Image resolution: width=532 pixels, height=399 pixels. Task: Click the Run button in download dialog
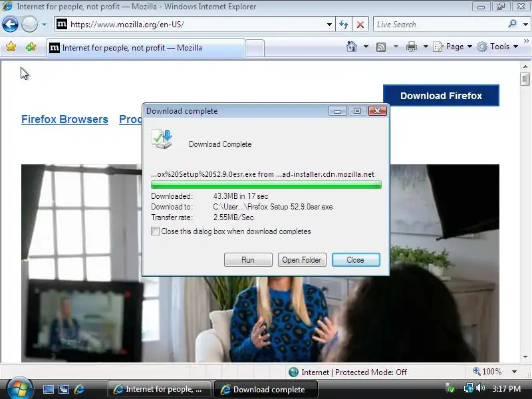pyautogui.click(x=248, y=260)
